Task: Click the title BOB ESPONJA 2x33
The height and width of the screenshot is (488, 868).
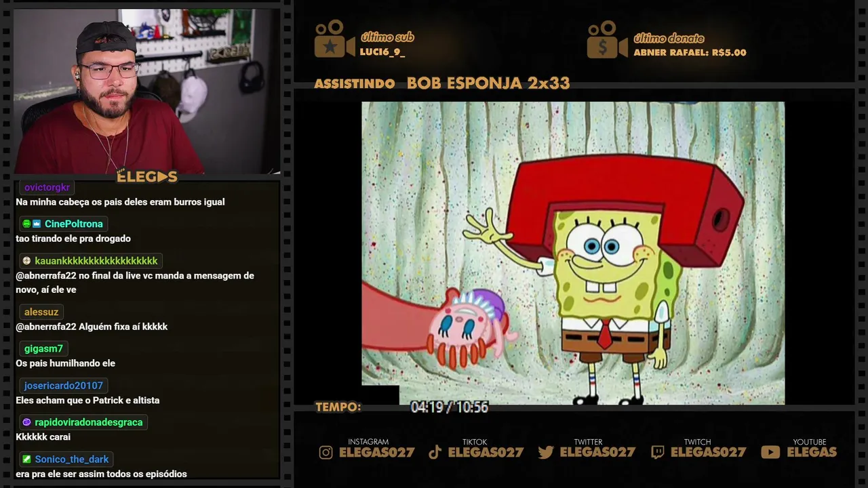Action: 488,83
